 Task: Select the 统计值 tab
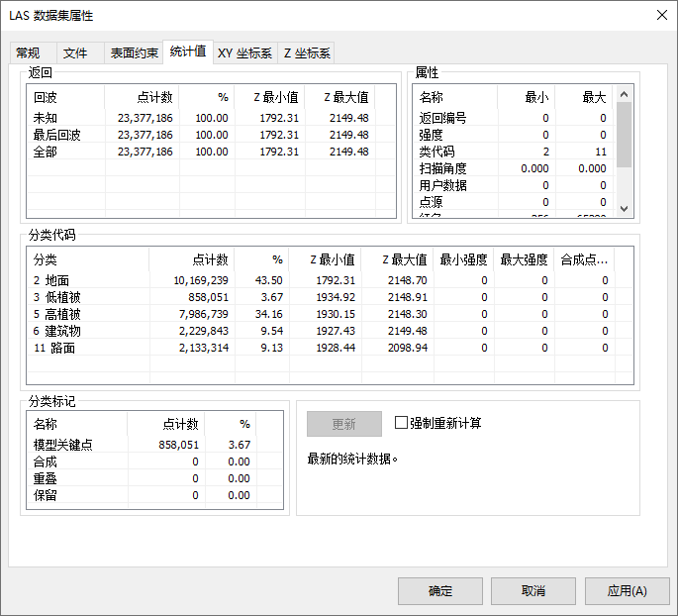tap(188, 51)
